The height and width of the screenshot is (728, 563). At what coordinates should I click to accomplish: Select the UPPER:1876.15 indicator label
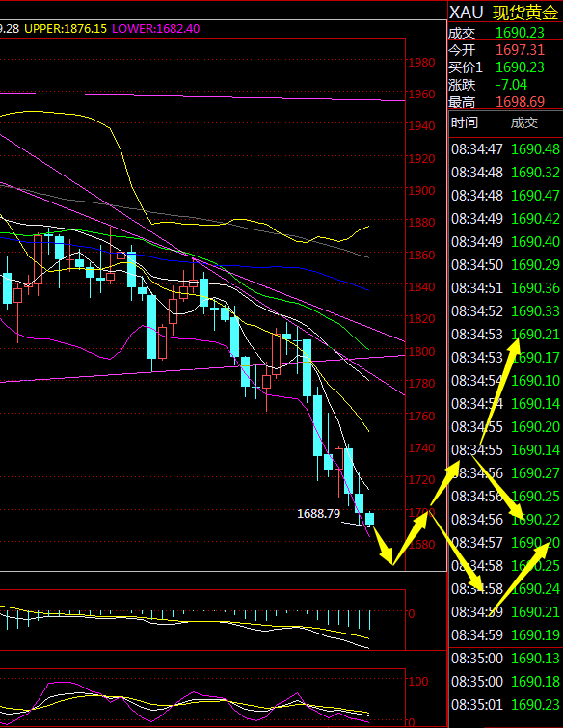coord(66,29)
